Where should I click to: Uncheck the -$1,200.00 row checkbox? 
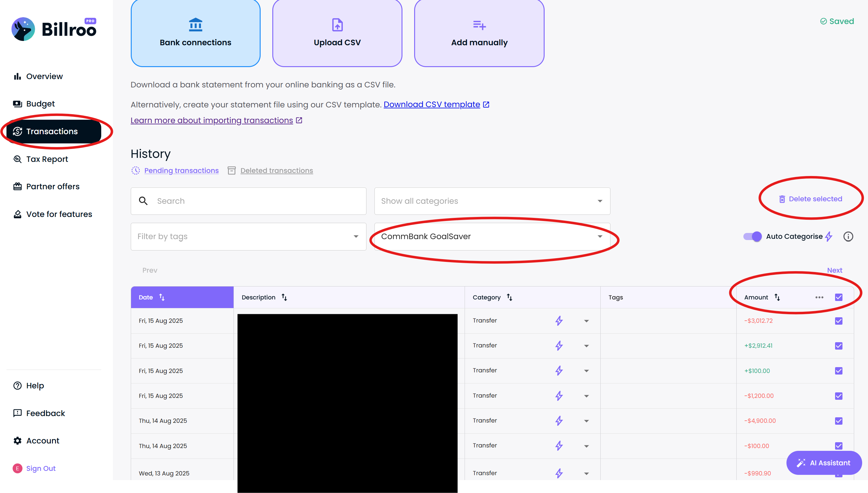tap(838, 396)
